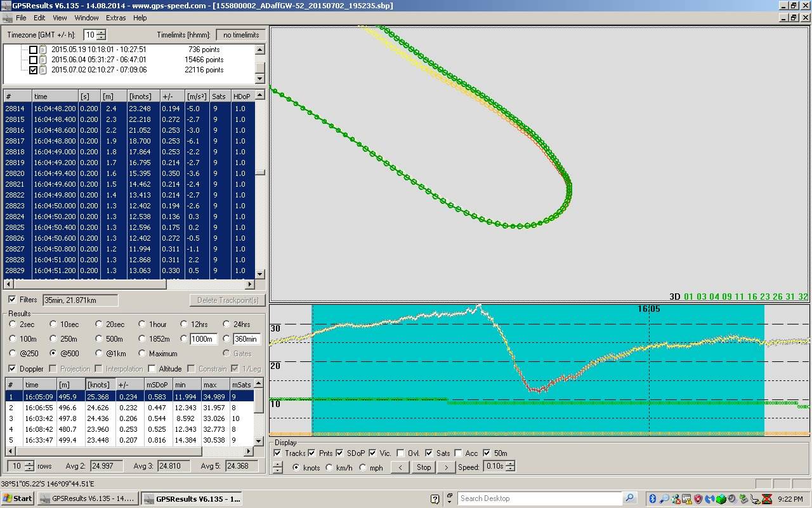Click the 2015.06.04 track file icon
The image size is (812, 508).
click(x=43, y=60)
